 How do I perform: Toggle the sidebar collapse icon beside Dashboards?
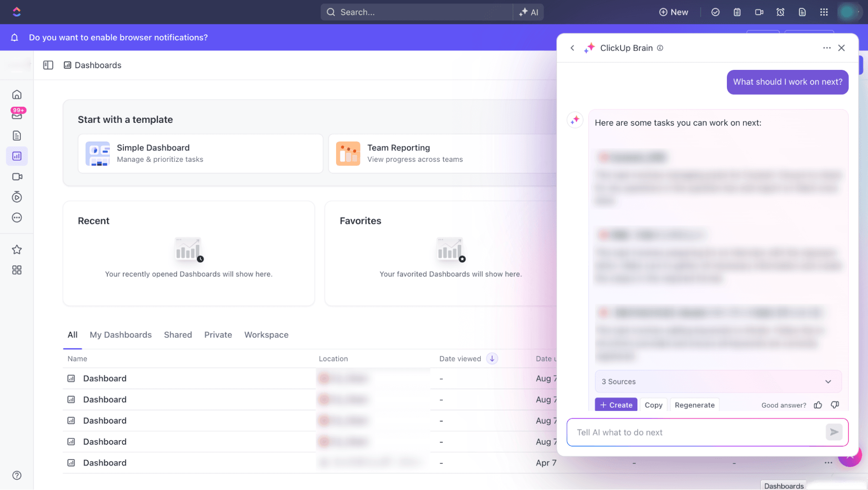[x=48, y=65]
